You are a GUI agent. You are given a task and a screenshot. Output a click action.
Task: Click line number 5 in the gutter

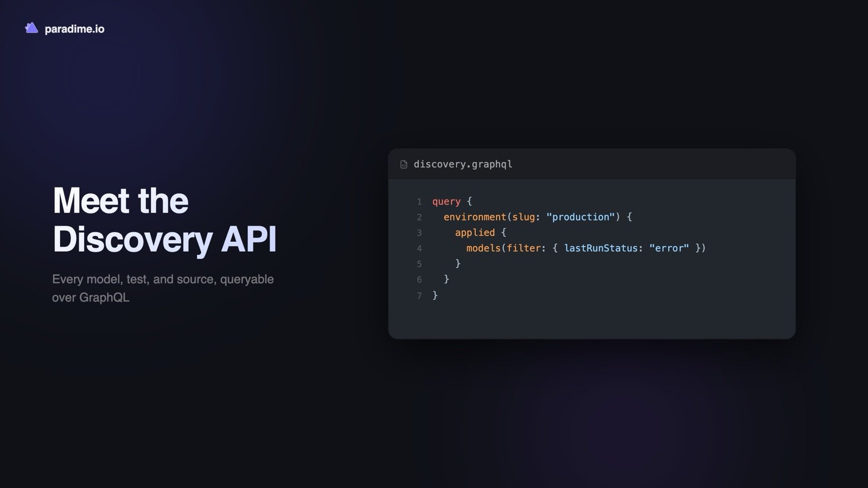(x=419, y=264)
